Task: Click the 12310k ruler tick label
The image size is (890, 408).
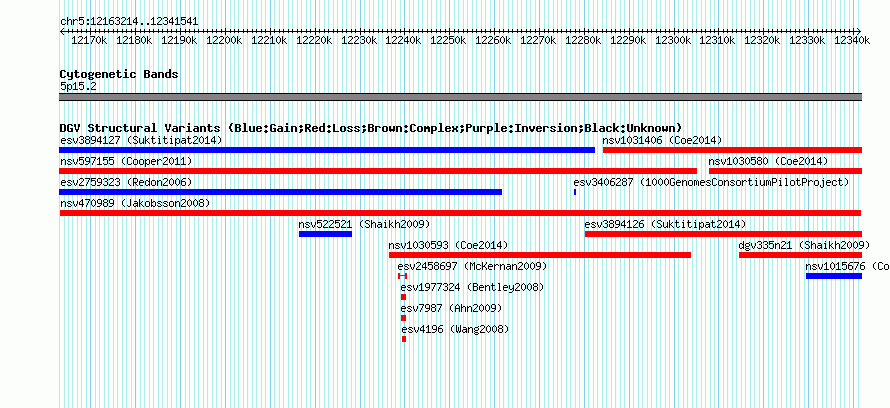Action: click(x=717, y=40)
